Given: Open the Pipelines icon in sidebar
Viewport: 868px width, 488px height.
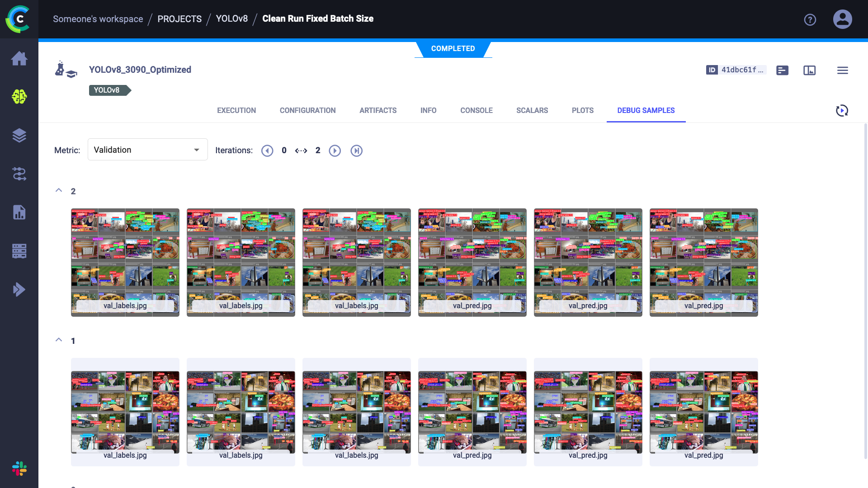Looking at the screenshot, I should pyautogui.click(x=19, y=174).
